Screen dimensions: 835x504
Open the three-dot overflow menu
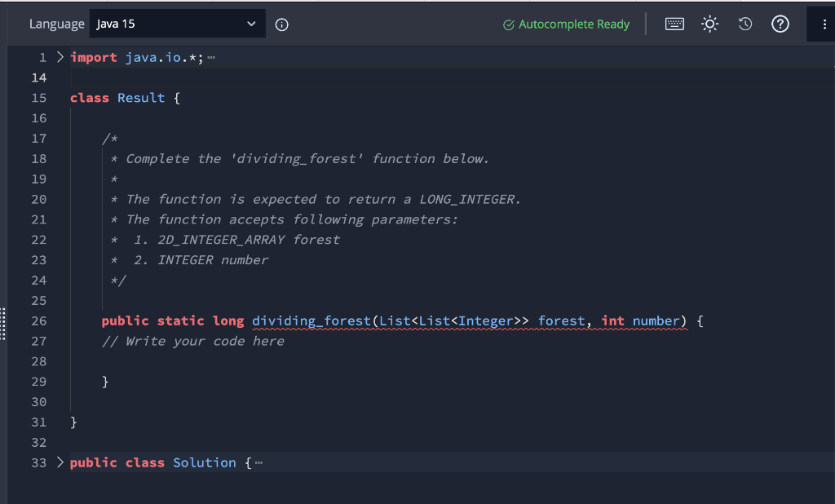[x=824, y=24]
